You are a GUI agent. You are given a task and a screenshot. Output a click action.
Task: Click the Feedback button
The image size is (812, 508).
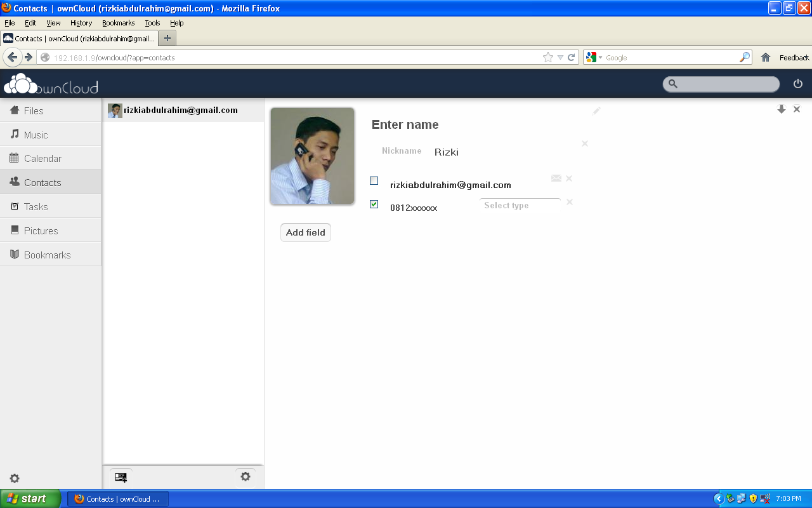click(x=794, y=58)
